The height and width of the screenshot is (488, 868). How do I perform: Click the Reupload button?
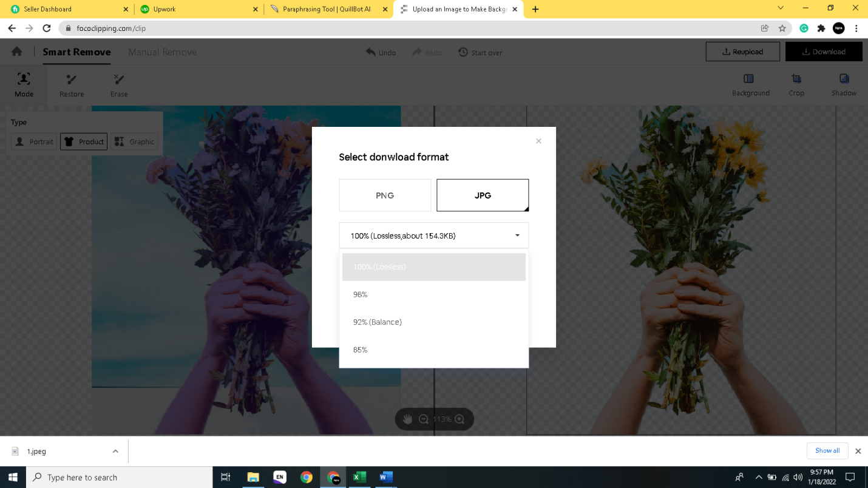tap(742, 52)
